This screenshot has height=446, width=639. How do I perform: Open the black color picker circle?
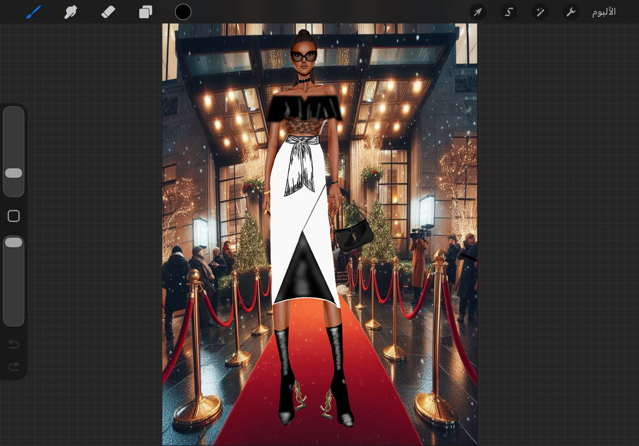point(183,12)
